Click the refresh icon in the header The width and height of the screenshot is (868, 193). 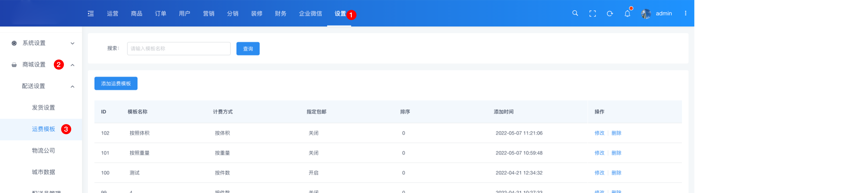[x=609, y=14]
